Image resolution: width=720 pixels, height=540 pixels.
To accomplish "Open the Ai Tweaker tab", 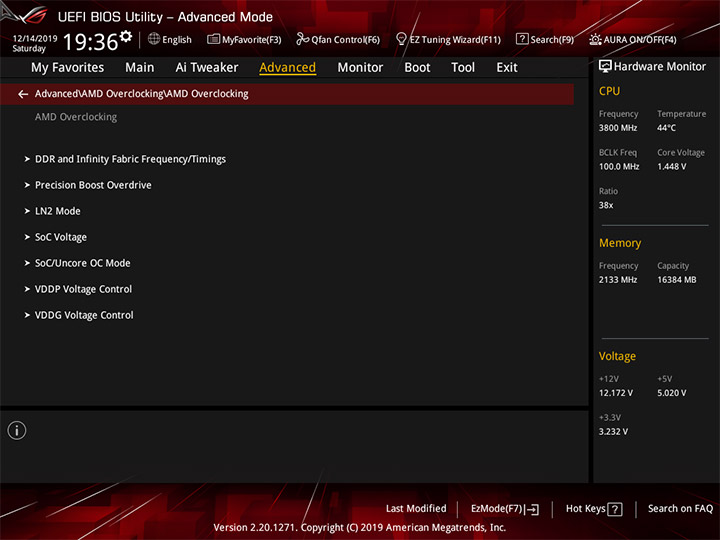I will [207, 68].
